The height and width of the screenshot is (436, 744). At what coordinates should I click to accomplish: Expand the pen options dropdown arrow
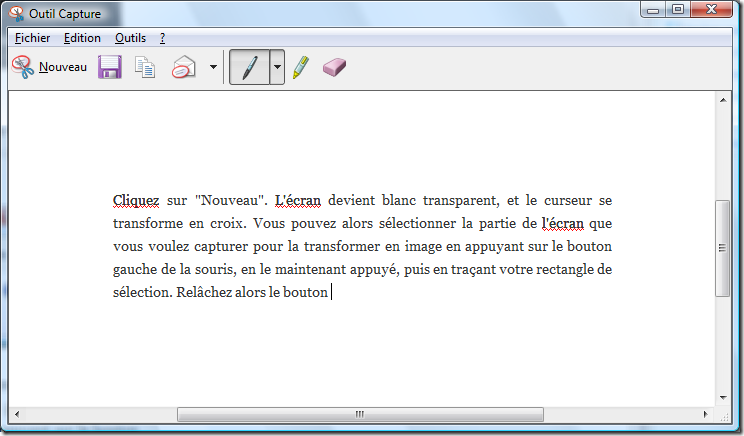click(277, 67)
